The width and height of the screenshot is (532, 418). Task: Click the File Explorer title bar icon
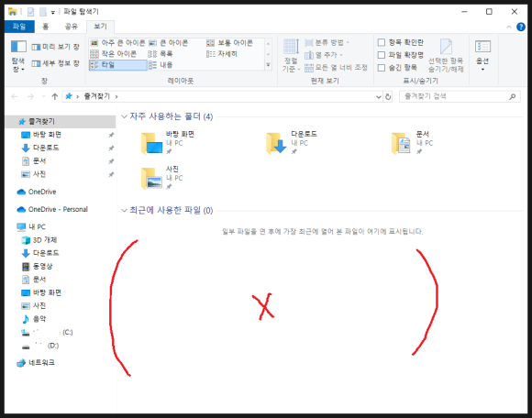point(13,12)
